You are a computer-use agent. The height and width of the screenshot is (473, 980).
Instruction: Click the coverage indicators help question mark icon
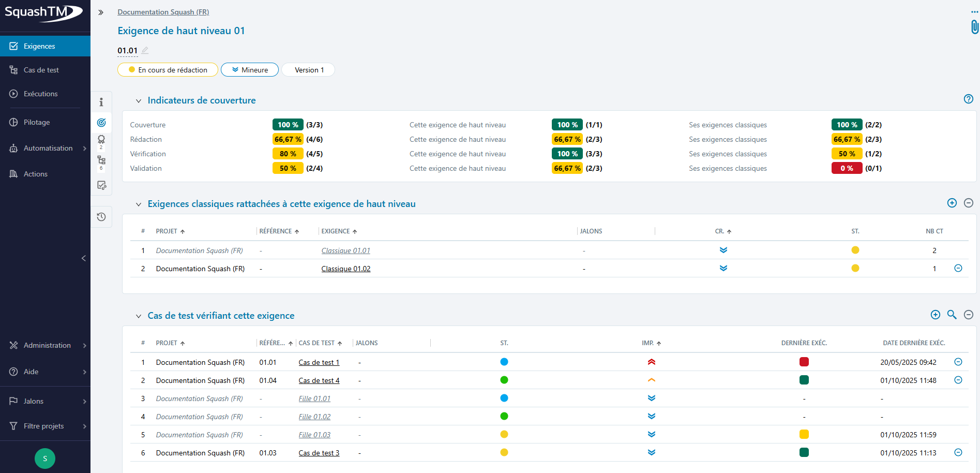(968, 98)
